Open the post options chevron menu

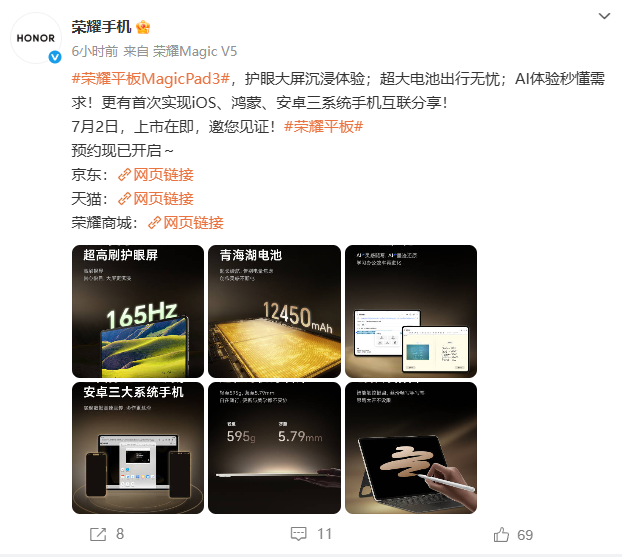(604, 16)
